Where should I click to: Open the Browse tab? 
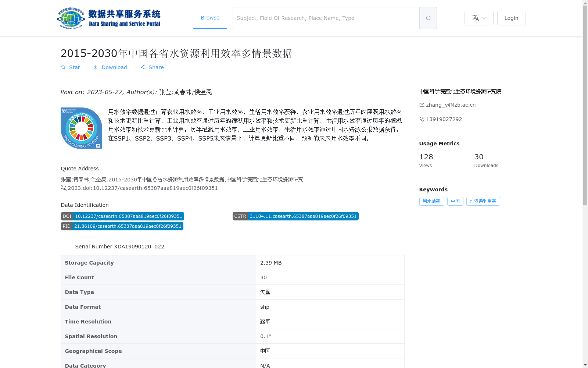coord(210,18)
